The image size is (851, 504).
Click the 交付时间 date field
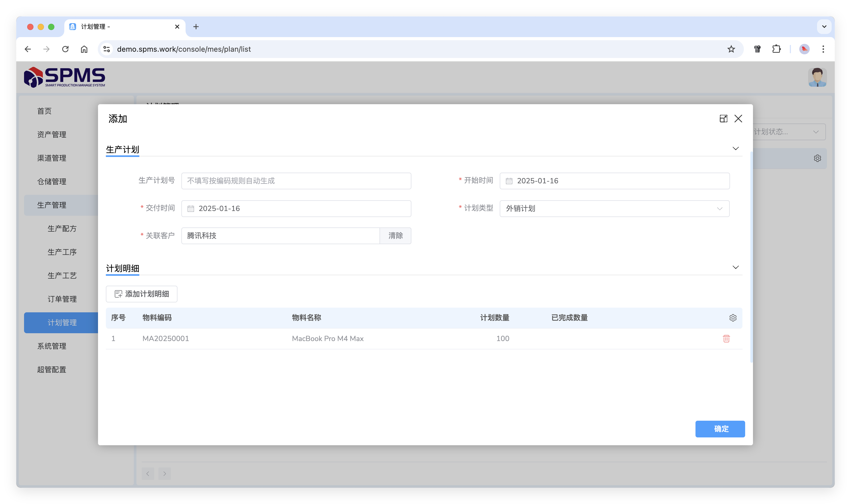296,209
